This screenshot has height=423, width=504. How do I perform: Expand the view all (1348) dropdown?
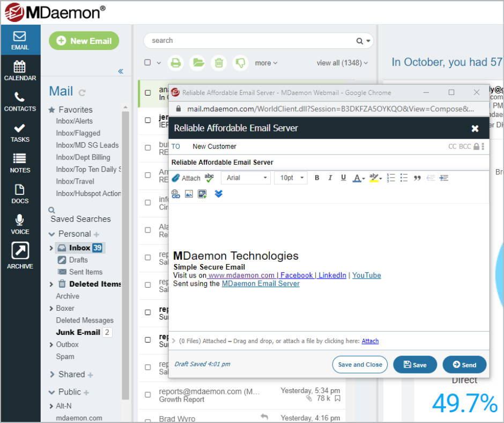(342, 63)
